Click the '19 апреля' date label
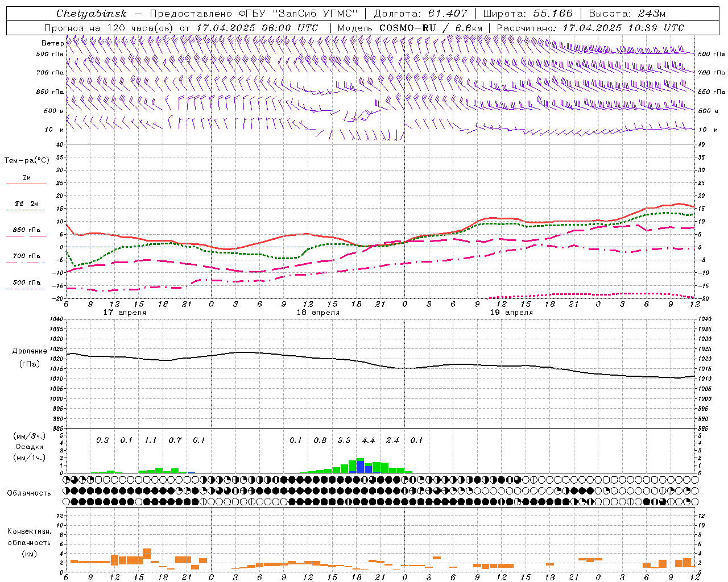 pyautogui.click(x=511, y=313)
